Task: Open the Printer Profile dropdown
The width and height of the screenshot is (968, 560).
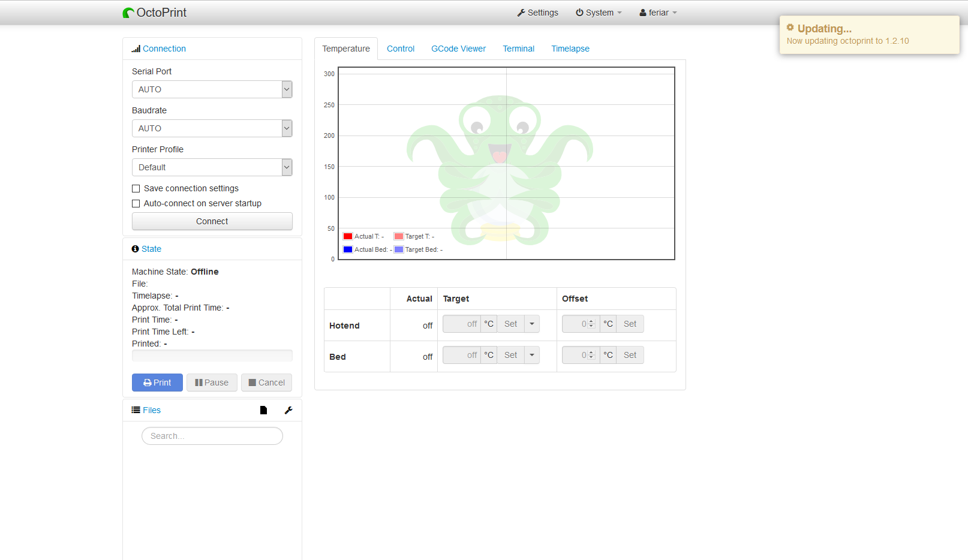Action: (212, 167)
